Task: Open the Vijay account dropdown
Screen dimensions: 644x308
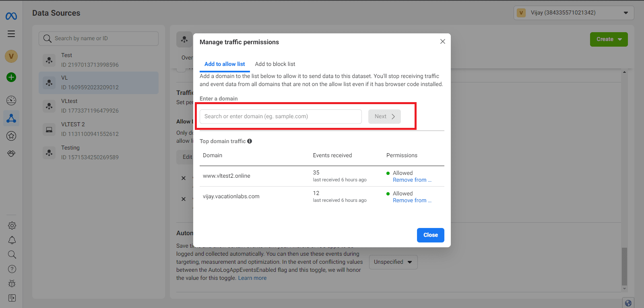Action: [574, 13]
